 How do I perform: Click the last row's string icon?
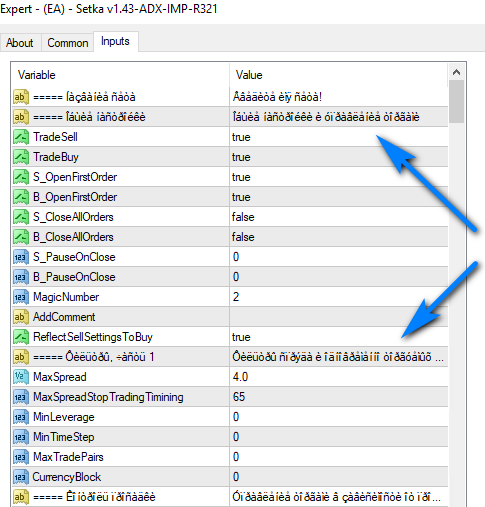point(21,497)
